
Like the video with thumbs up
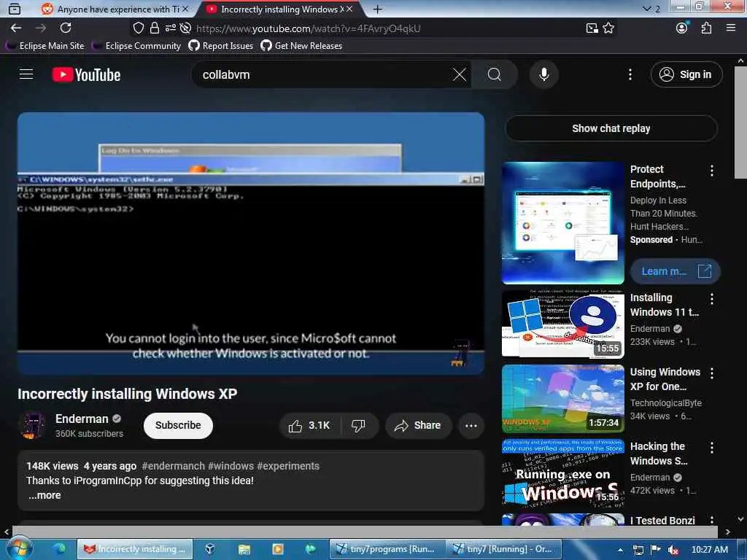(x=309, y=425)
